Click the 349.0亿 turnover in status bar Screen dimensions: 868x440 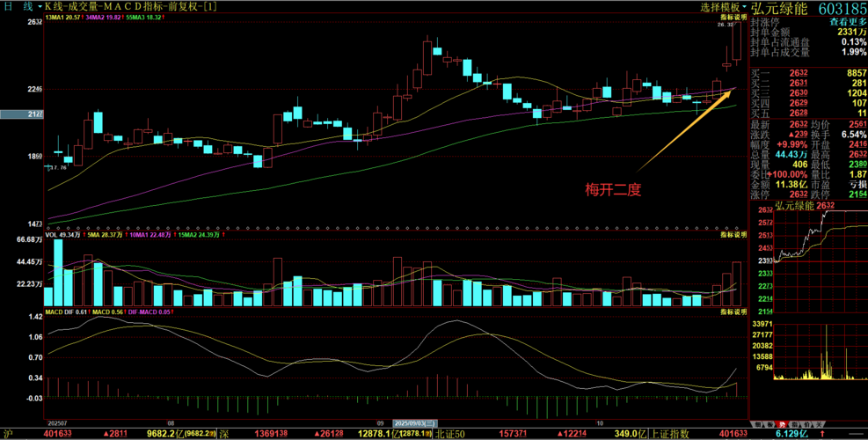[x=629, y=433]
